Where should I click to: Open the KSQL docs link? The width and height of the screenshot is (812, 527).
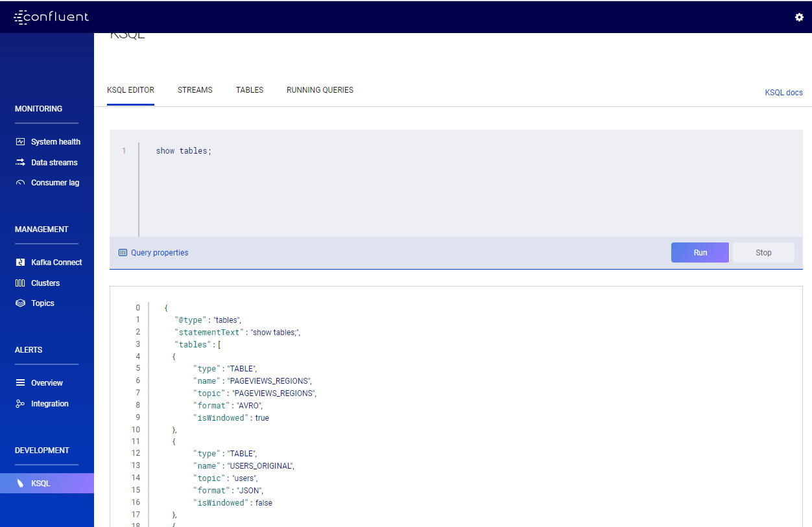[x=783, y=93]
